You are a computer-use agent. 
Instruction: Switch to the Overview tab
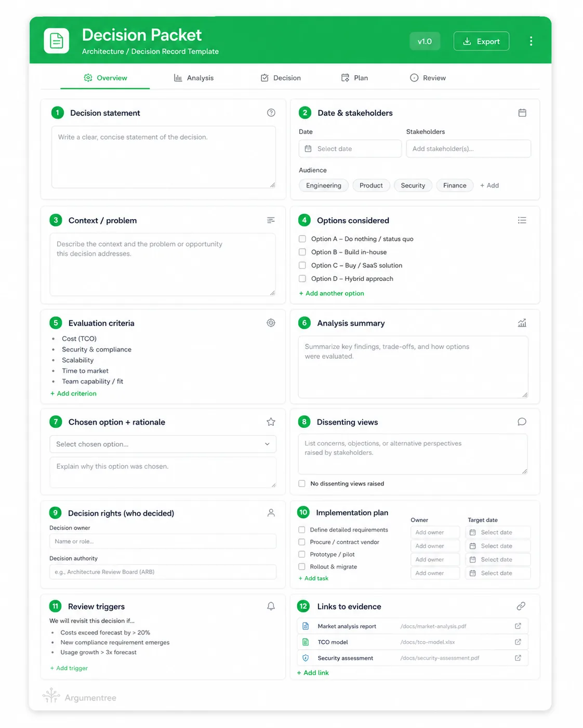click(105, 78)
